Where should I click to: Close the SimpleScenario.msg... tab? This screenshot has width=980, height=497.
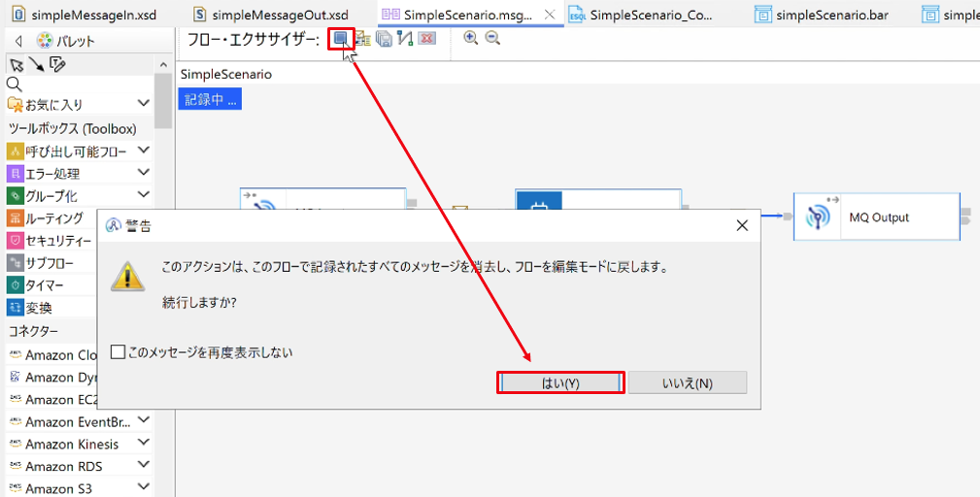(x=550, y=15)
